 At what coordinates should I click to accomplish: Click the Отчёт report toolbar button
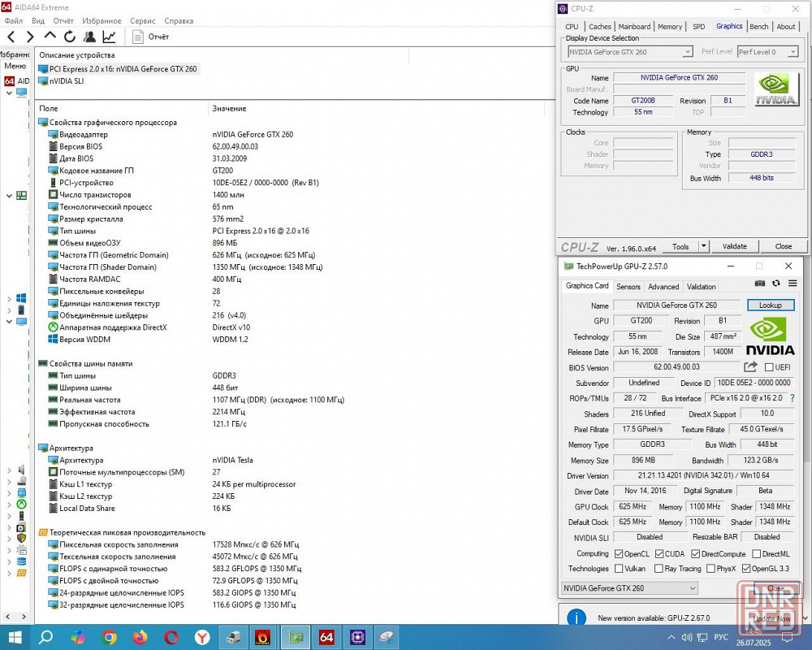coord(151,37)
